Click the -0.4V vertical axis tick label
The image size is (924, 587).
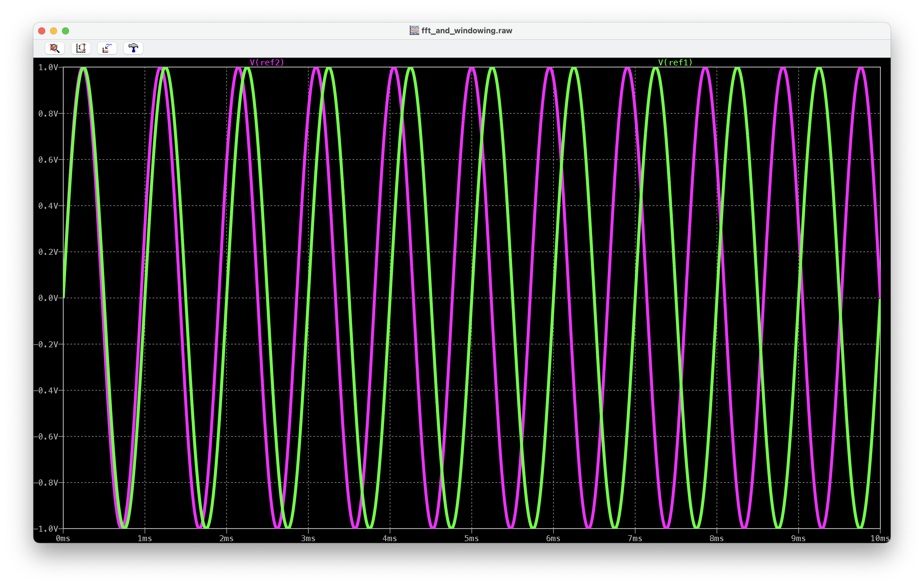coord(46,390)
